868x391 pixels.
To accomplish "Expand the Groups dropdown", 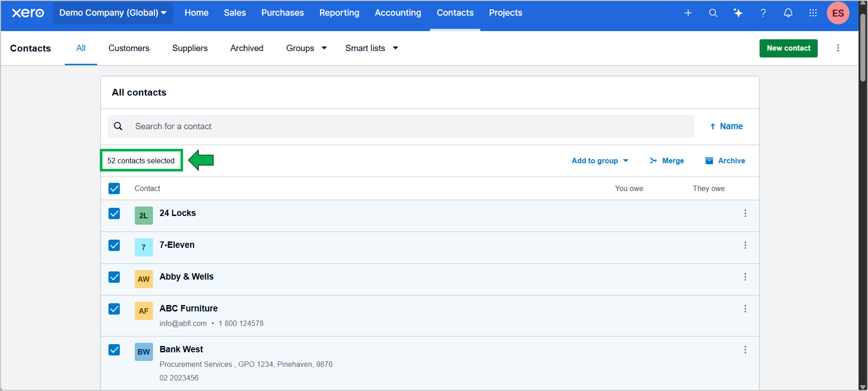I will (x=306, y=48).
